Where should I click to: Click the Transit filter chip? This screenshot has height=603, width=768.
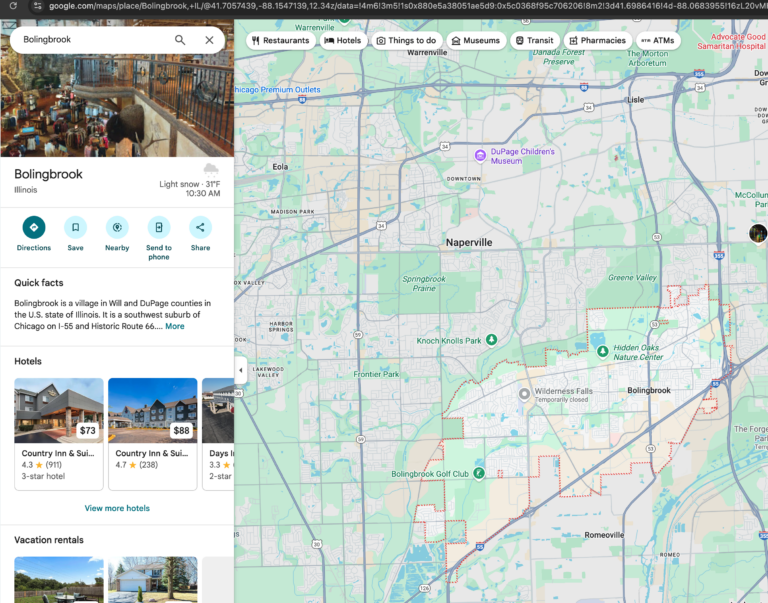(533, 41)
